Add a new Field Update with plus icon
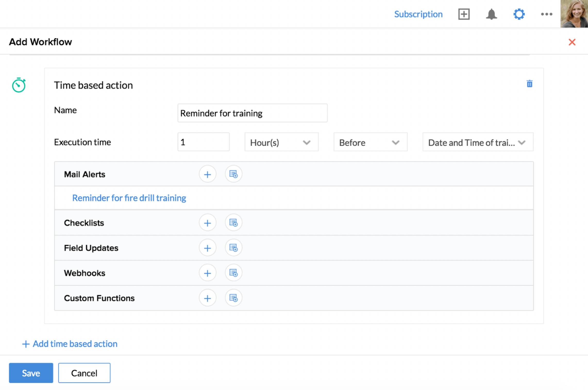The width and height of the screenshot is (588, 390). click(207, 248)
